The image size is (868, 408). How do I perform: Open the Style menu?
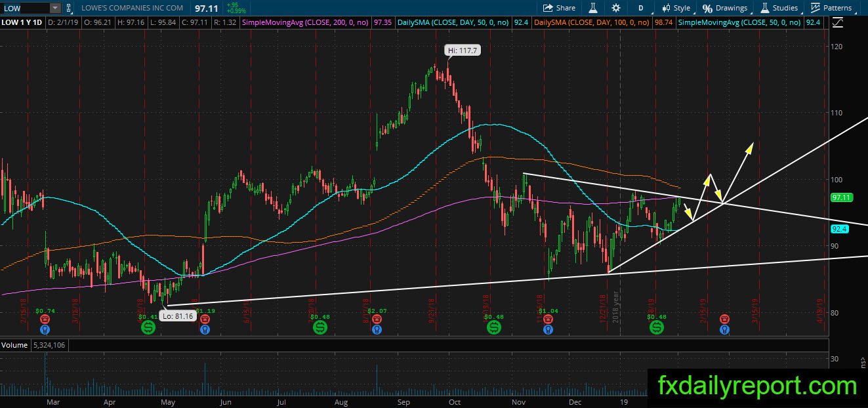click(676, 8)
